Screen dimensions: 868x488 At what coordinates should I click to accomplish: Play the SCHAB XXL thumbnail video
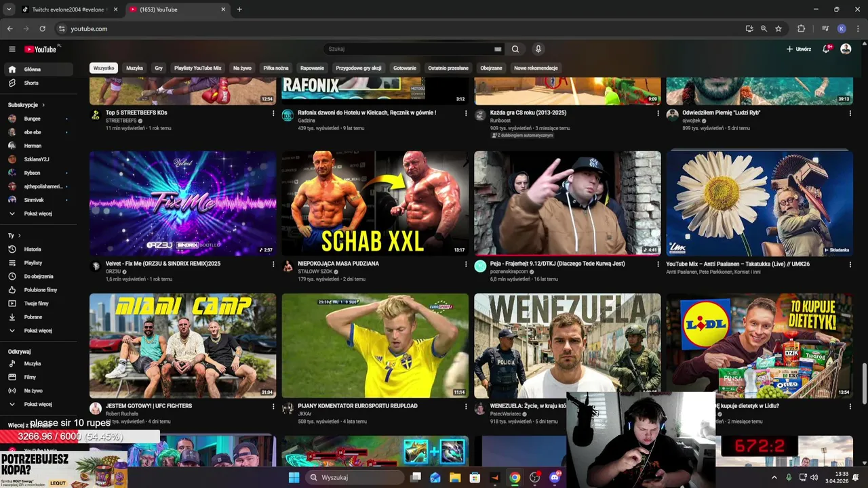tap(375, 203)
